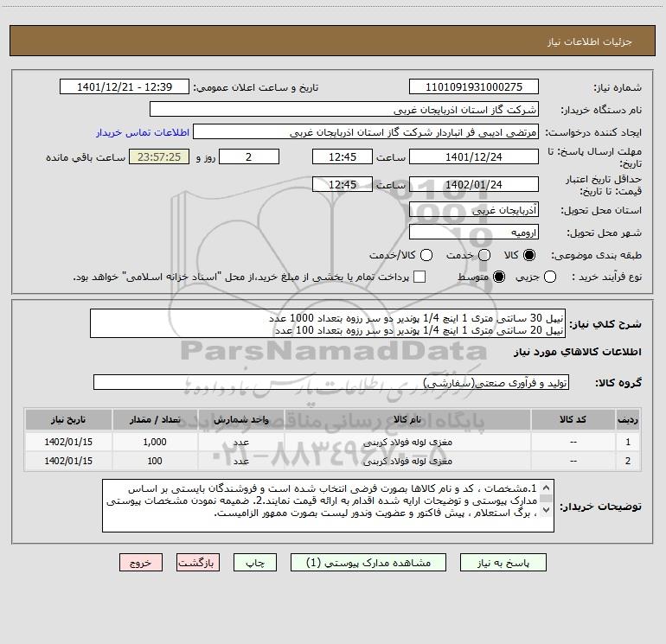This screenshot has height=644, width=666.
Task: Click the بازگشت back button
Action: tap(198, 563)
